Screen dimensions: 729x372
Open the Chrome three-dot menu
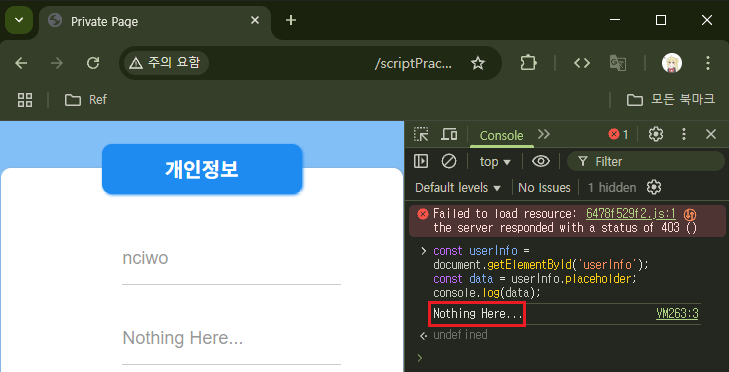(708, 63)
